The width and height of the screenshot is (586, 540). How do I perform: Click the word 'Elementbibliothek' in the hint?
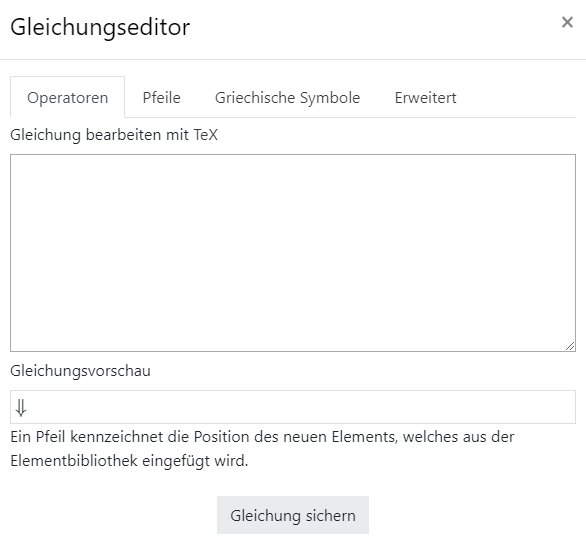point(74,460)
